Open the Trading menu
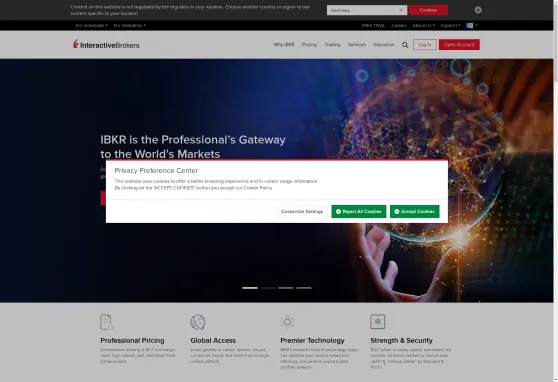The height and width of the screenshot is (382, 558). [x=332, y=45]
